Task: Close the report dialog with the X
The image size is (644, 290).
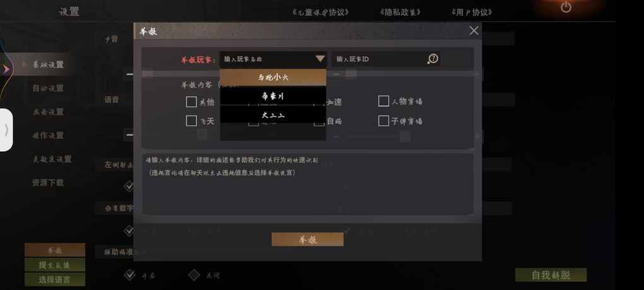Action: [474, 30]
